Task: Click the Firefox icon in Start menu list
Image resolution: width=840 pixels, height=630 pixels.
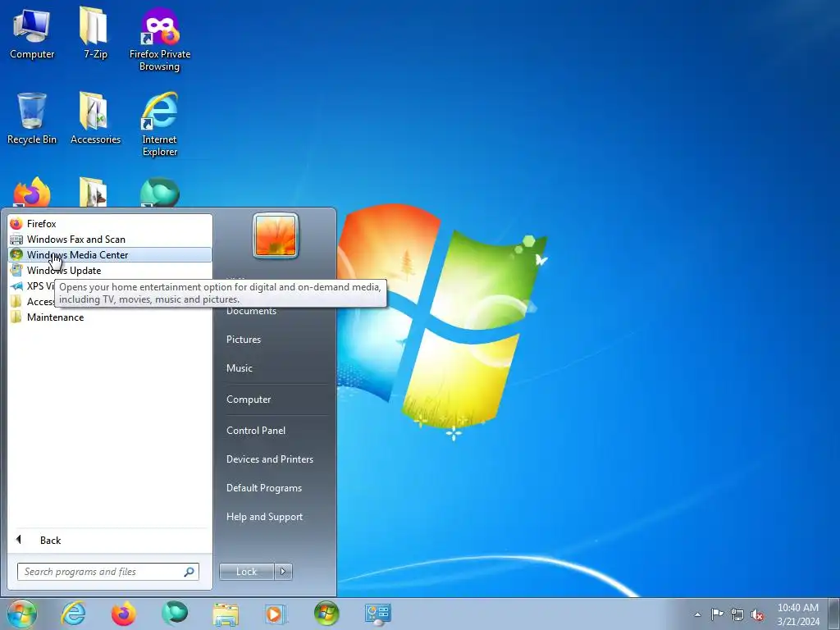Action: (16, 224)
